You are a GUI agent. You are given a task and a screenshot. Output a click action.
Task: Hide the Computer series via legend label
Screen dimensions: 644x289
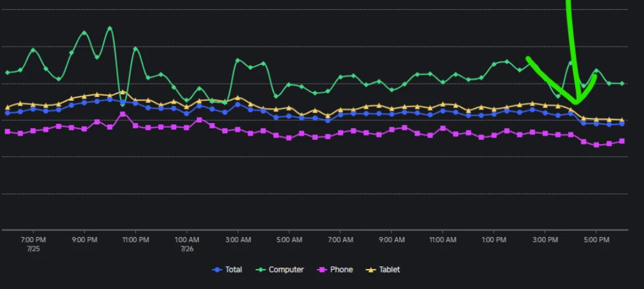[x=286, y=270]
